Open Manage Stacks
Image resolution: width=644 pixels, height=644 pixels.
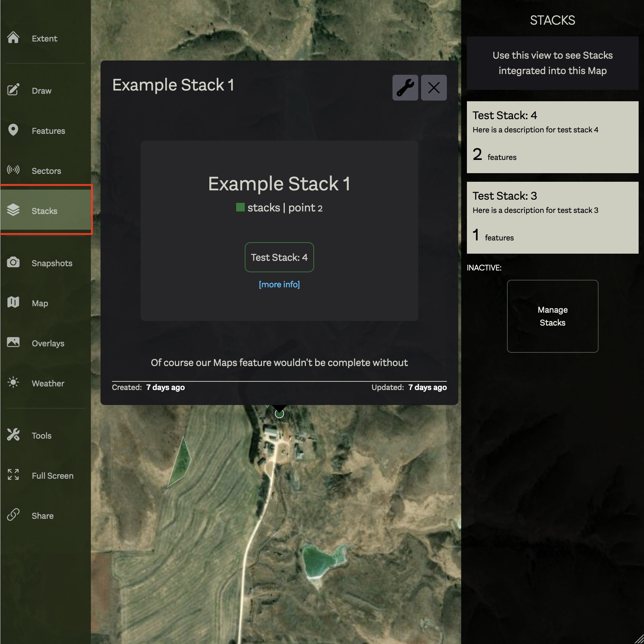pos(552,316)
